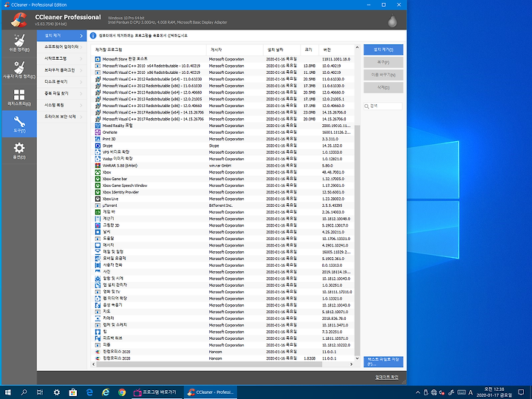Open Disk Analyzer menu item

pos(62,82)
